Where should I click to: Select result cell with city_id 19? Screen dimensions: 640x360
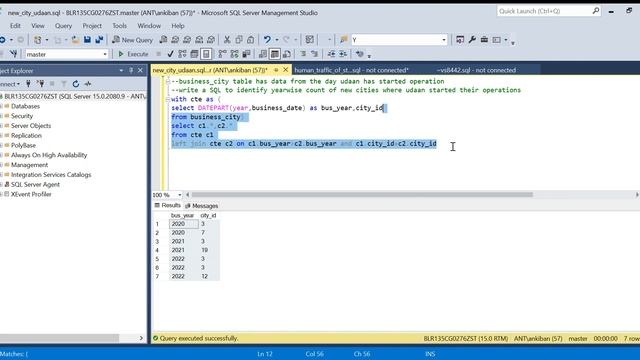coord(209,250)
